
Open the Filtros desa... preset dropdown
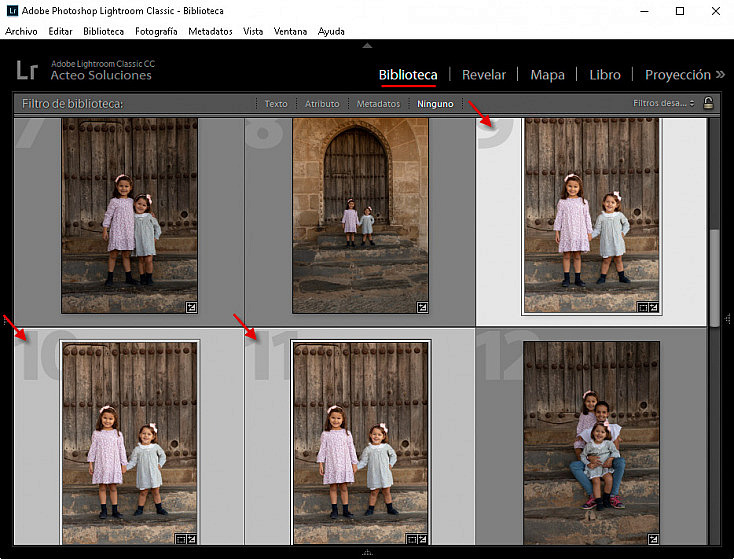tap(663, 103)
